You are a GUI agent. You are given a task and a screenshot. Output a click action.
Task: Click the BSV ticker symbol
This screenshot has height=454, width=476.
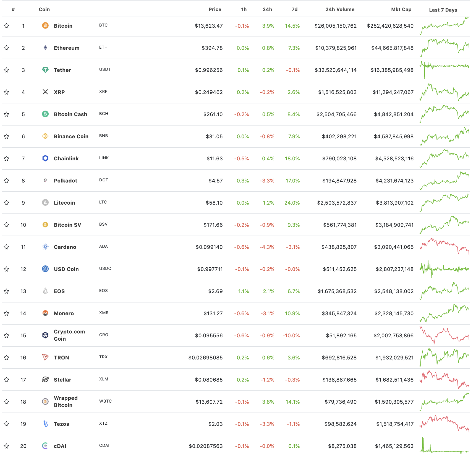tap(103, 224)
